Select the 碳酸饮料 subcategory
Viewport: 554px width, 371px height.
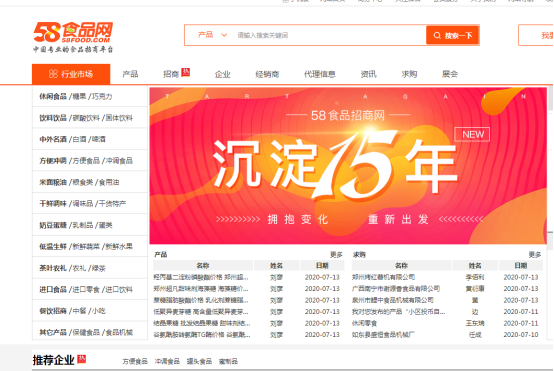click(x=86, y=118)
